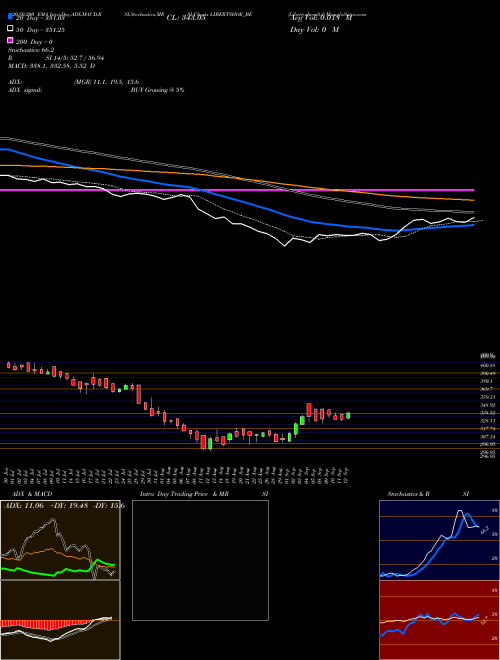Click the '359.11' price axis label
Screen dimensions: 500x660
point(489,397)
